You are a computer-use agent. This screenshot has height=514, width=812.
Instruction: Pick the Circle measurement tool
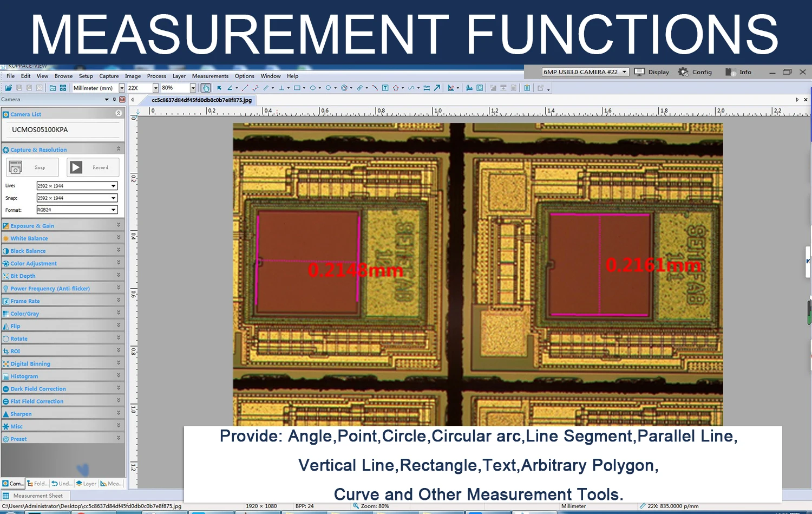click(x=328, y=88)
